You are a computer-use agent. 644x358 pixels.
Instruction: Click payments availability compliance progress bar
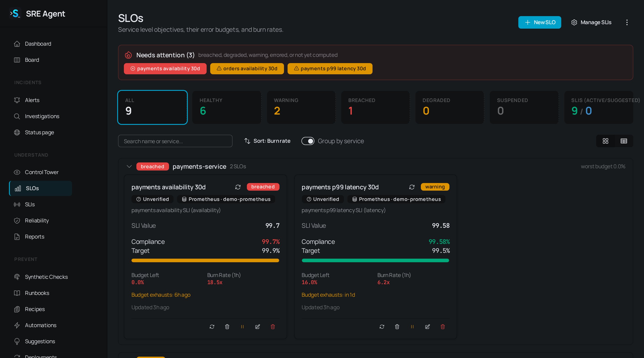click(205, 261)
